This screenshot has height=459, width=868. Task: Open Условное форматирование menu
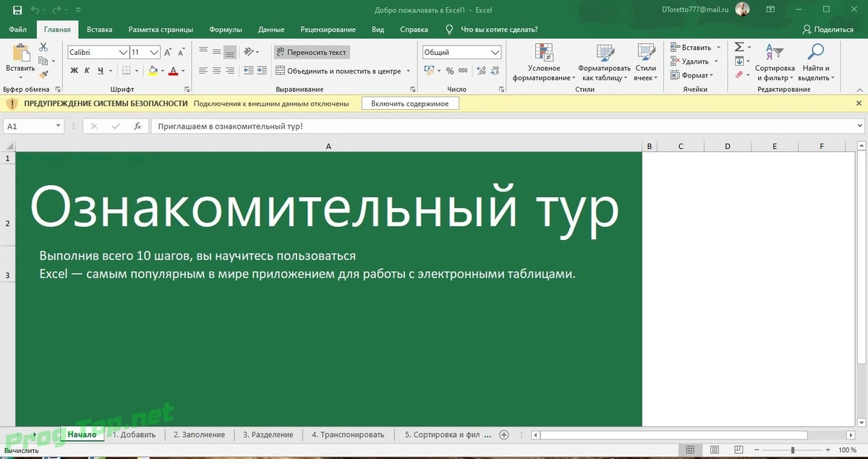(544, 63)
